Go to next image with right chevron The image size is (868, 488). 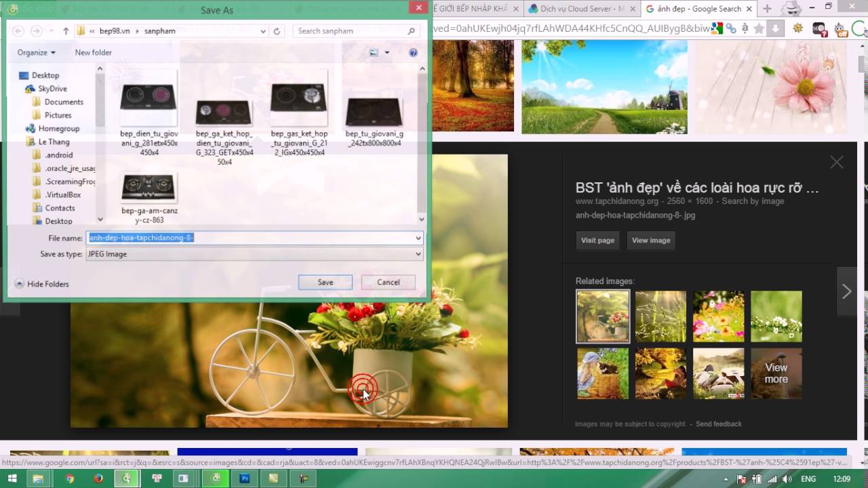847,291
